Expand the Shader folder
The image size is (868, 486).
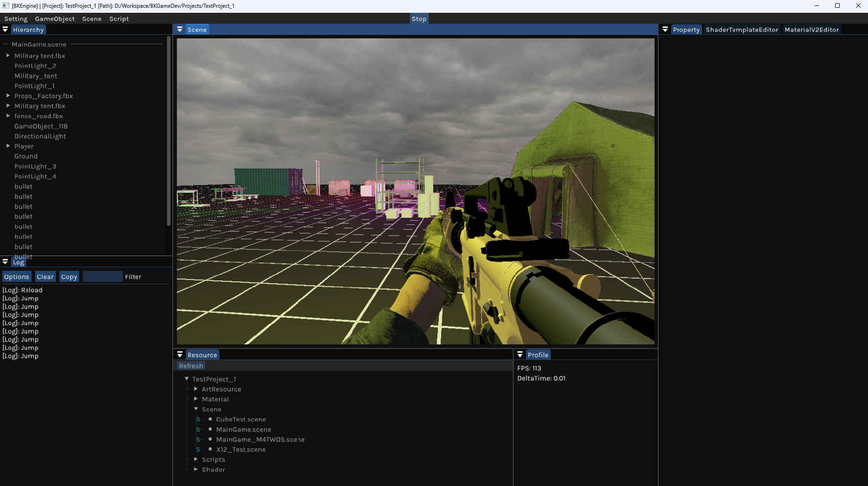pos(196,469)
